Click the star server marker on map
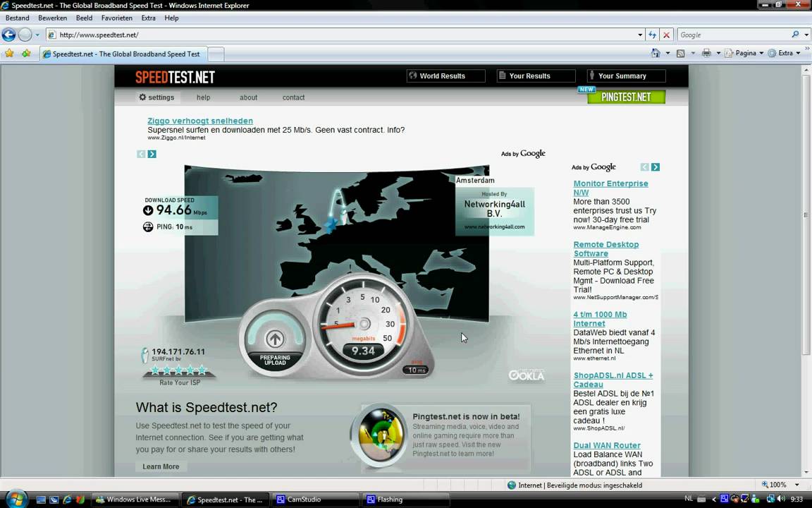The image size is (812, 508). [331, 224]
